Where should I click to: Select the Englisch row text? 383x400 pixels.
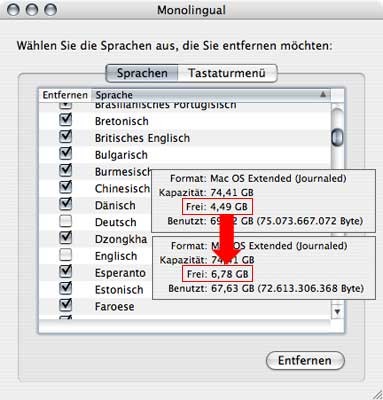point(116,256)
